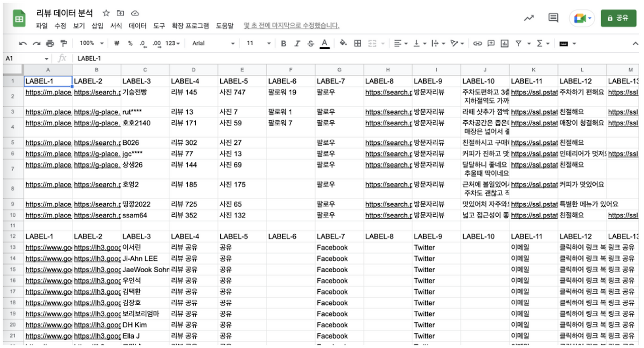This screenshot has width=644, height=348.
Task: Insert a link
Action: coord(478,43)
